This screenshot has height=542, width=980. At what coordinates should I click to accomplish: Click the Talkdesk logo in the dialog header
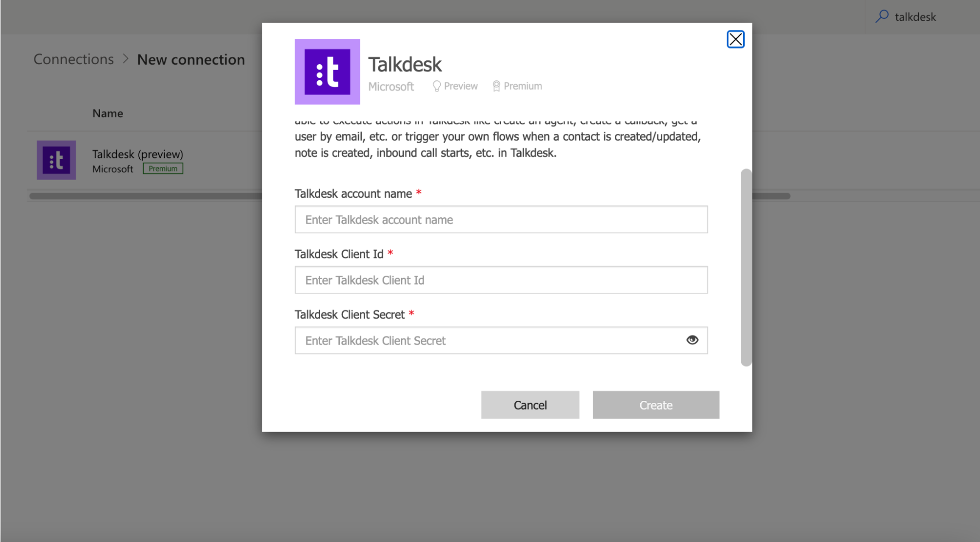[327, 72]
